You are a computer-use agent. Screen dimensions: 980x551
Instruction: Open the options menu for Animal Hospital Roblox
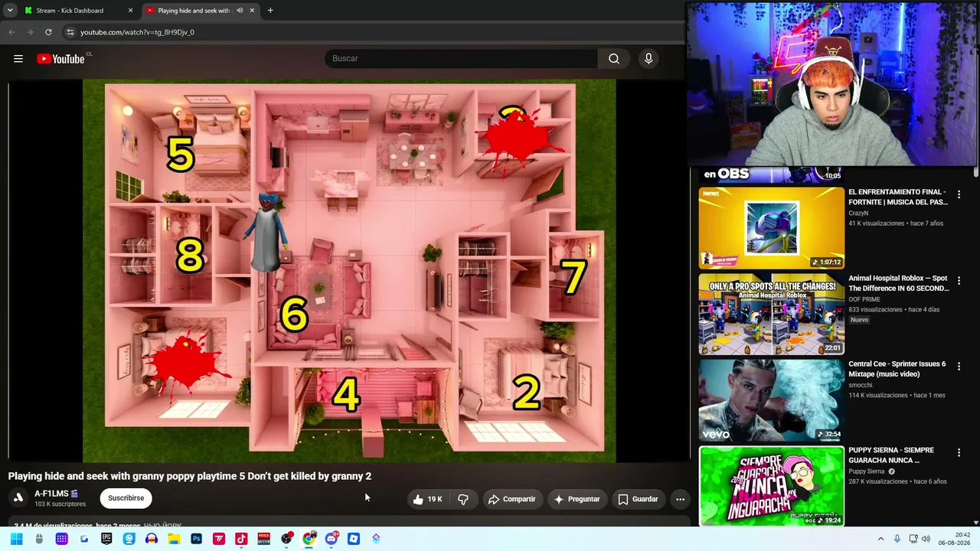click(x=959, y=281)
